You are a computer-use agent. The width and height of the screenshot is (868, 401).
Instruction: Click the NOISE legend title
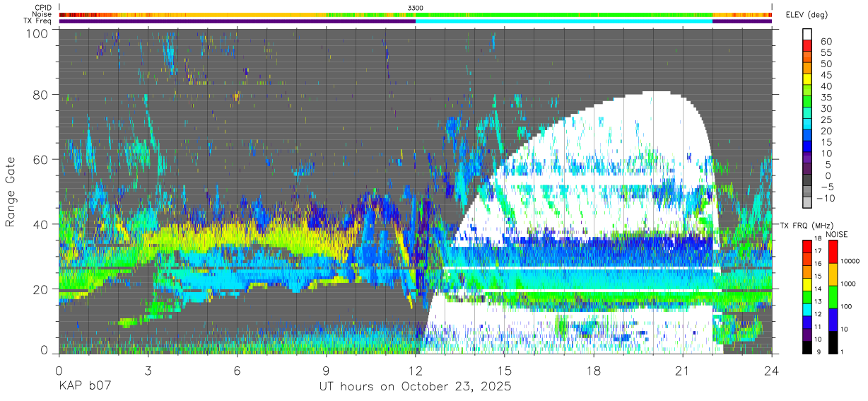click(x=838, y=234)
